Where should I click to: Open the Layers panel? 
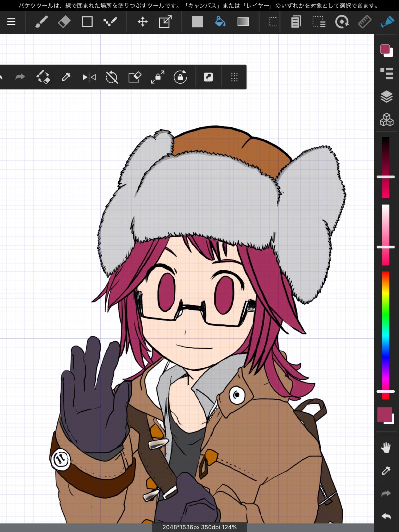(386, 97)
